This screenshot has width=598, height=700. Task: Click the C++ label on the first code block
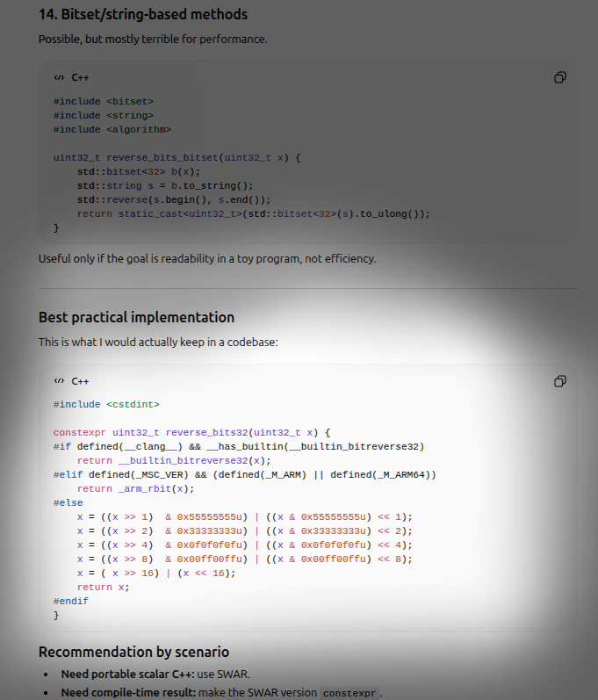pos(80,77)
